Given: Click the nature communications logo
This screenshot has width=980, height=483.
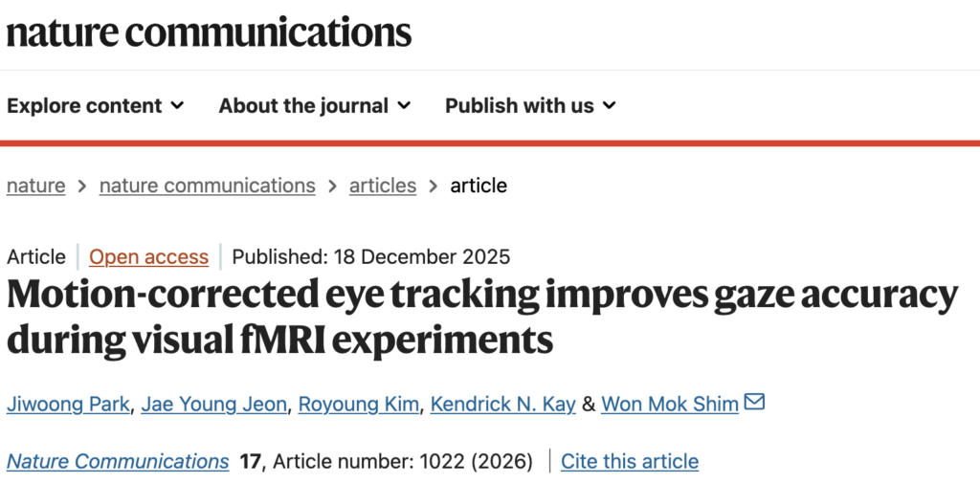Looking at the screenshot, I should [209, 33].
